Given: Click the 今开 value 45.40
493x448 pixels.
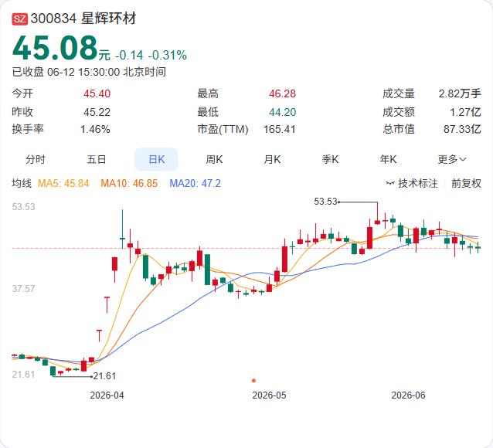Looking at the screenshot, I should click(97, 93).
